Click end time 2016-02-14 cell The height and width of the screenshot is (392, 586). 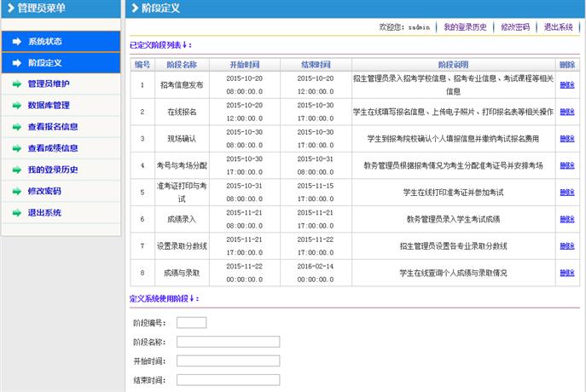[x=316, y=273]
